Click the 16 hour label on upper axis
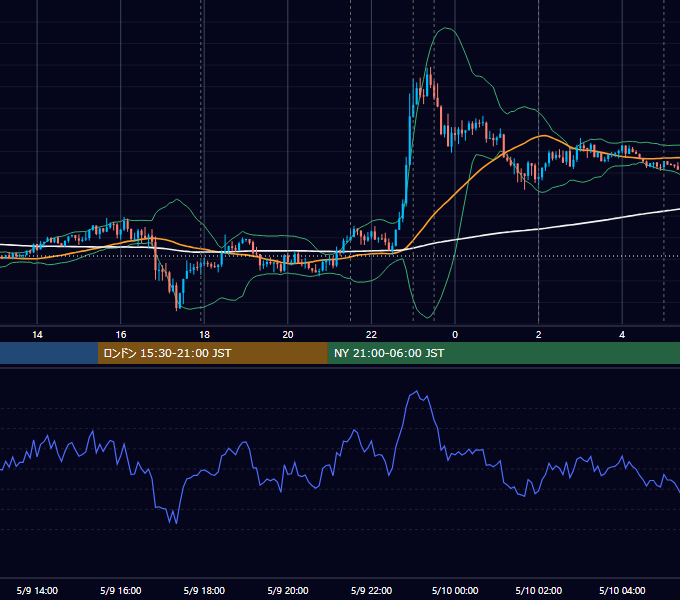Viewport: 680px width, 600px height. tap(121, 335)
